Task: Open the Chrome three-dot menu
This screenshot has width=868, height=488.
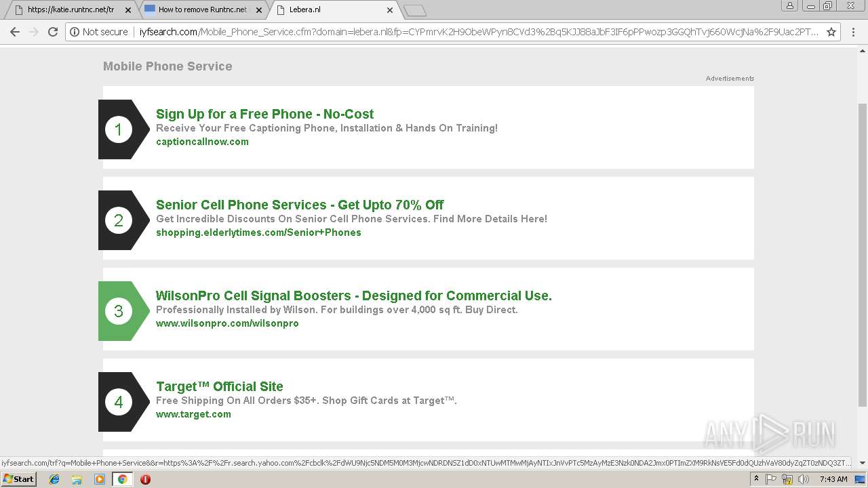Action: tap(854, 32)
